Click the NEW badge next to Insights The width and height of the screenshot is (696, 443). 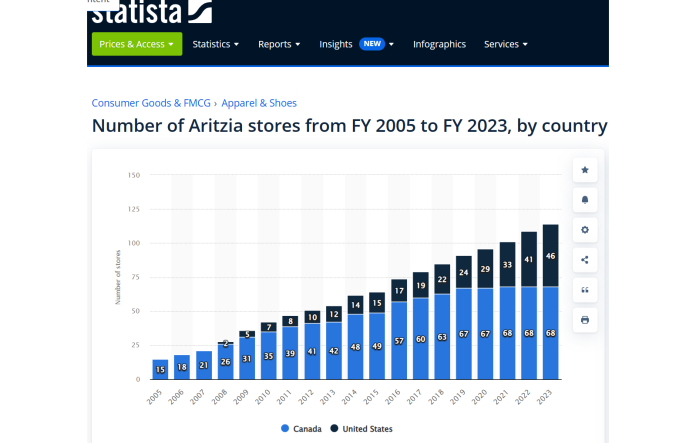(x=372, y=44)
